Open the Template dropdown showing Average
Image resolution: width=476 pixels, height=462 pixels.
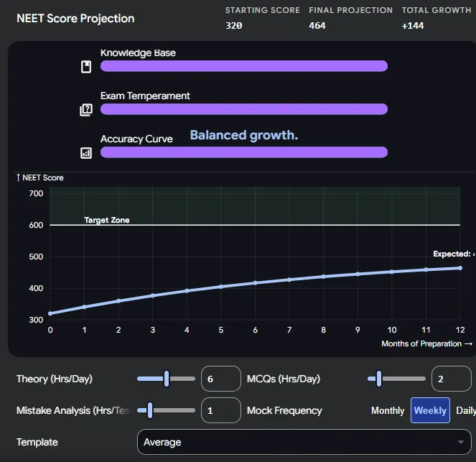(304, 442)
